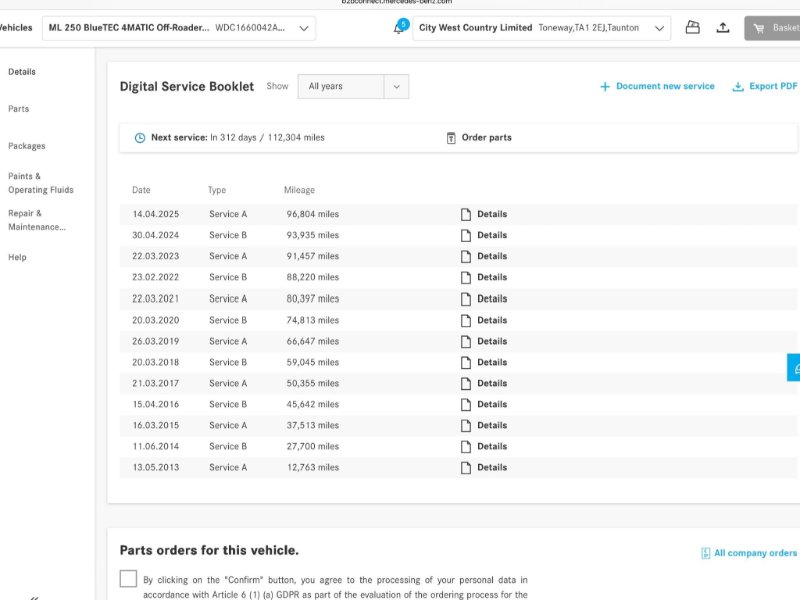This screenshot has width=800, height=600.
Task: Click the plus icon for Document new service
Action: (605, 87)
